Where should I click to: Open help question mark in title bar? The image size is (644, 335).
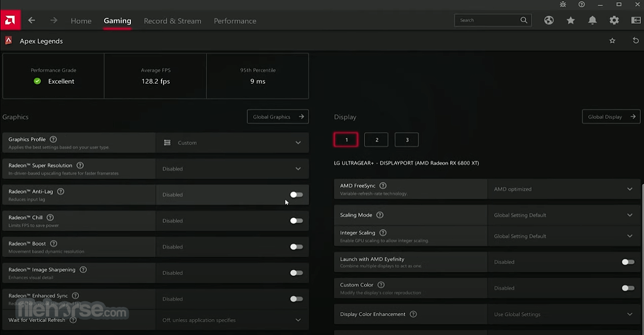(582, 4)
